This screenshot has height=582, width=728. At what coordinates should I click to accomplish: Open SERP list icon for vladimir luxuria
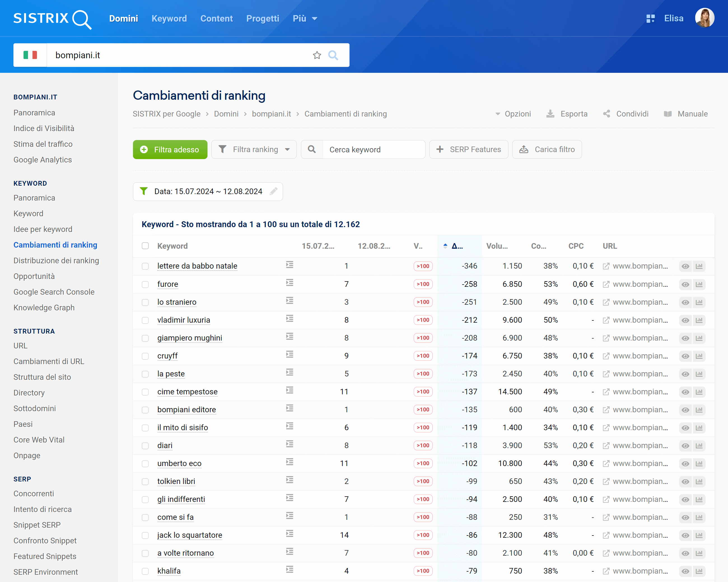pos(290,318)
